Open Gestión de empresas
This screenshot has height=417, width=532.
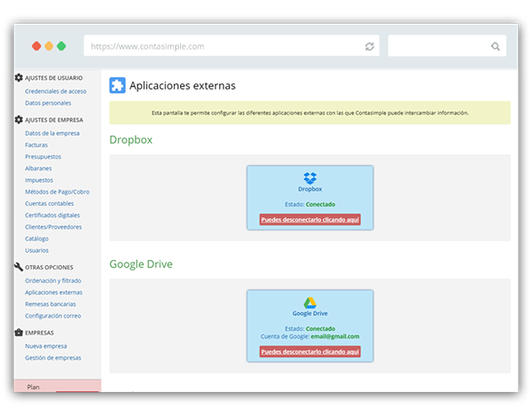click(53, 358)
